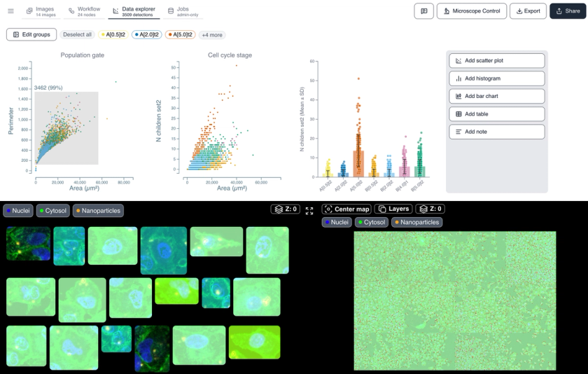Viewport: 588px width, 374px height.
Task: Switch to the Images tab
Action: pos(41,12)
